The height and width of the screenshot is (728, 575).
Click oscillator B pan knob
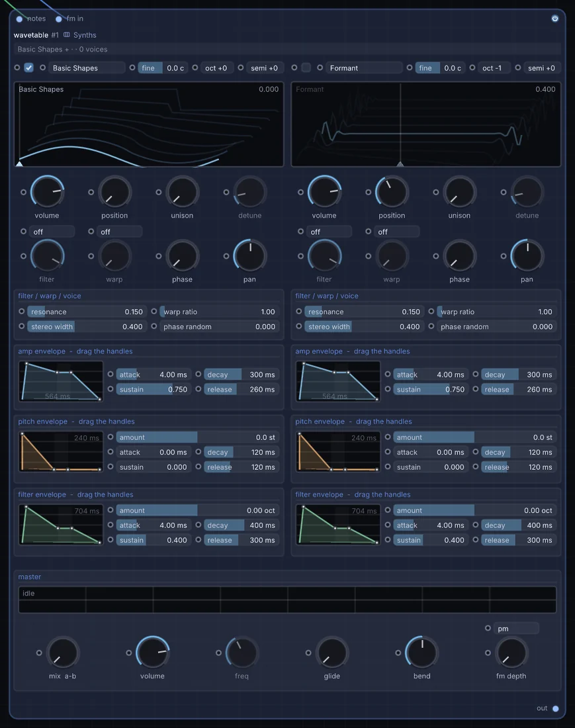[527, 256]
